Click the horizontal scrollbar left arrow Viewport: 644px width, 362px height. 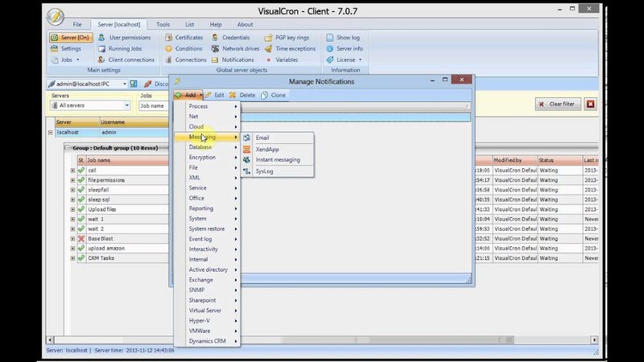[50, 339]
